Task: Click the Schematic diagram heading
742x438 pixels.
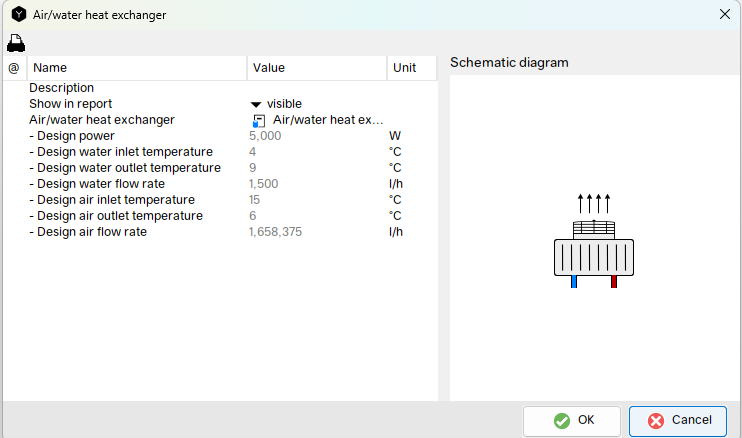Action: pyautogui.click(x=509, y=63)
